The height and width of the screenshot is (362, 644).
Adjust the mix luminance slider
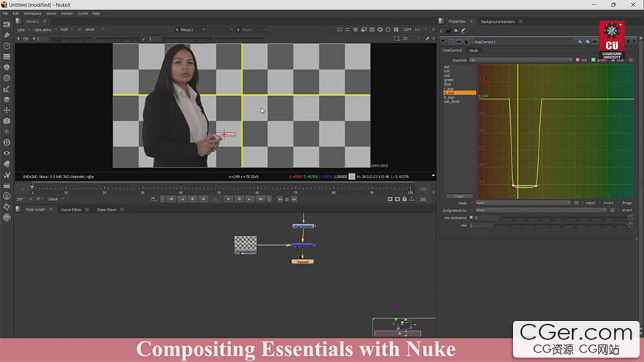[x=563, y=218]
